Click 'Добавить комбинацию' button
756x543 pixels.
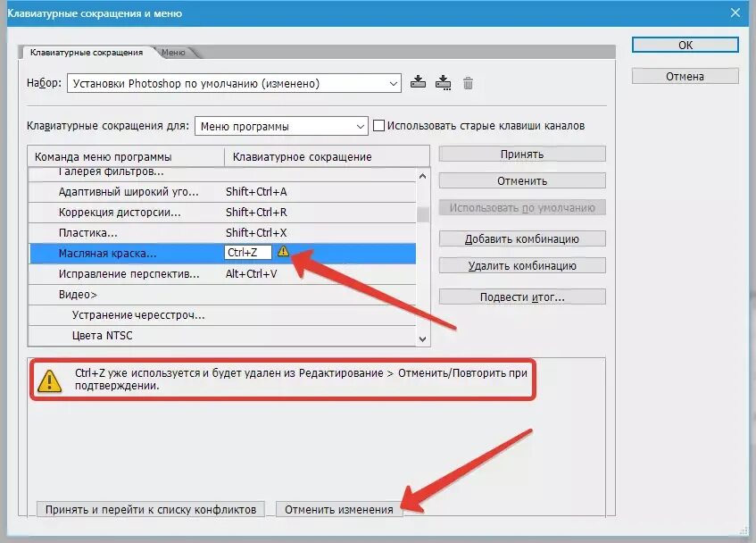(x=522, y=238)
